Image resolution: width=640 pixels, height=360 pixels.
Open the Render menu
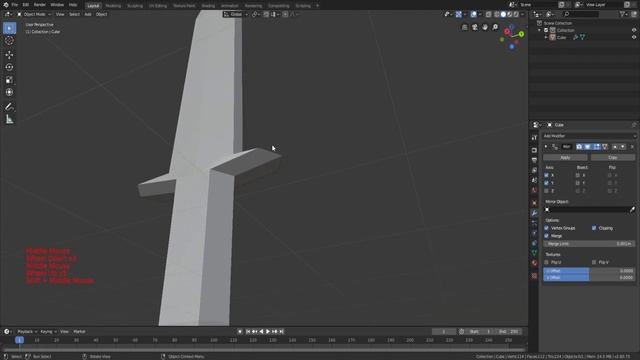(x=40, y=5)
